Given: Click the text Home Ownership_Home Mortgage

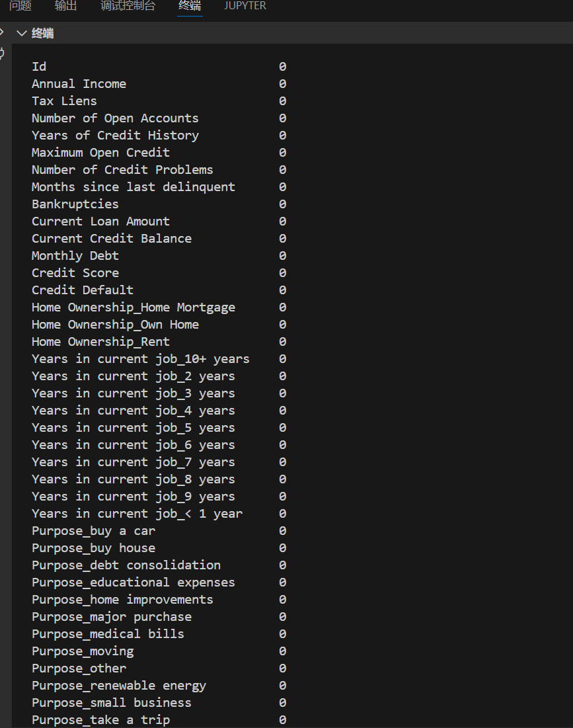Looking at the screenshot, I should tap(133, 307).
